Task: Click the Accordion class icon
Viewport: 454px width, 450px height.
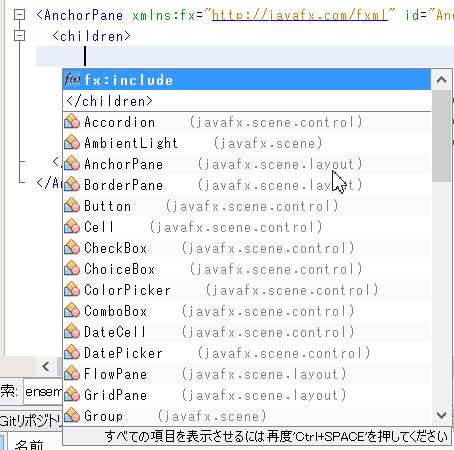Action: pyautogui.click(x=72, y=122)
